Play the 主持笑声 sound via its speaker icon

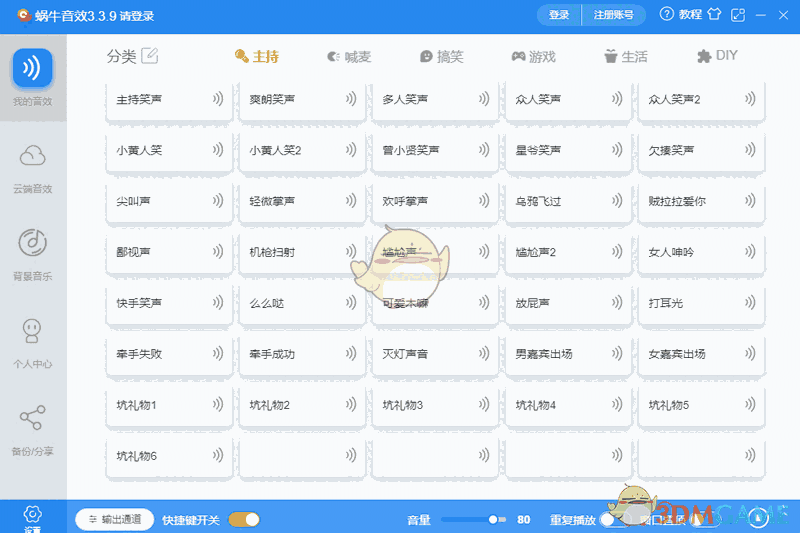[x=218, y=98]
